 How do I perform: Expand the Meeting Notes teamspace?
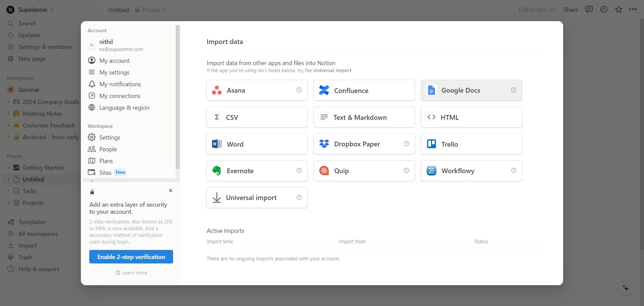8,113
